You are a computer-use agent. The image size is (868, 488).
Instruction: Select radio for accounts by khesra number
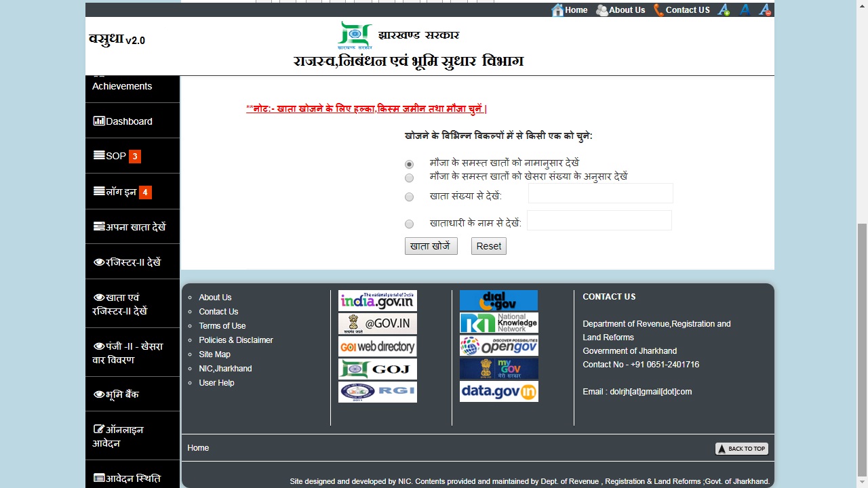click(409, 178)
